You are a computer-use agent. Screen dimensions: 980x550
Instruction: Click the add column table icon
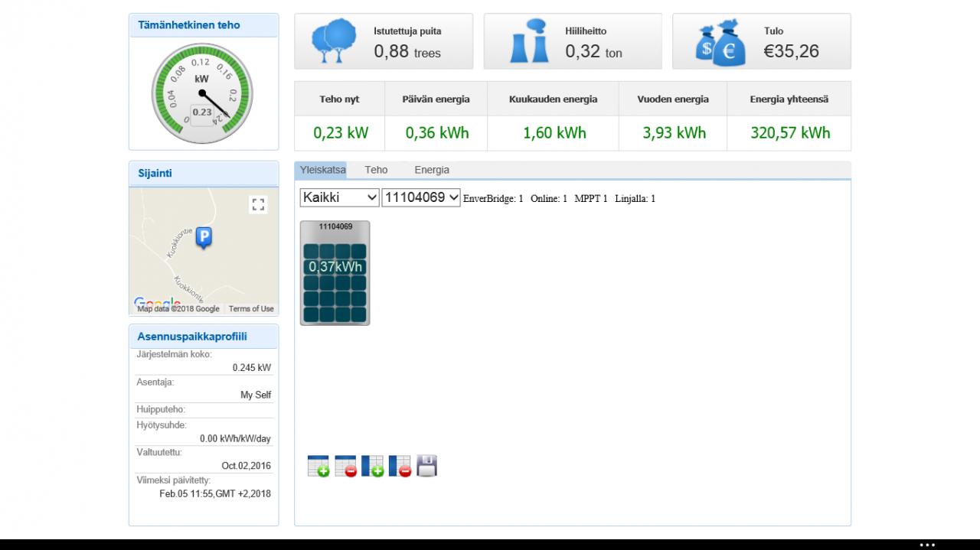(x=372, y=466)
